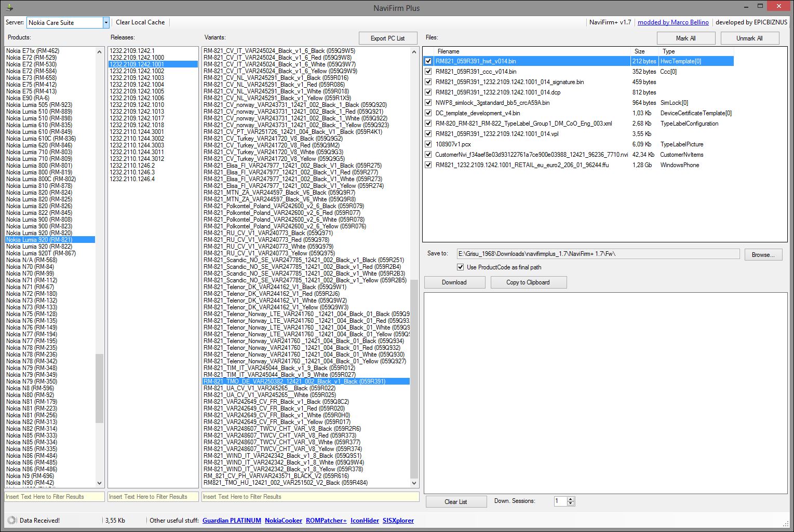Uncheck the 108907v1.pcx file checkbox
Viewport: 794px width, 532px height.
428,144
